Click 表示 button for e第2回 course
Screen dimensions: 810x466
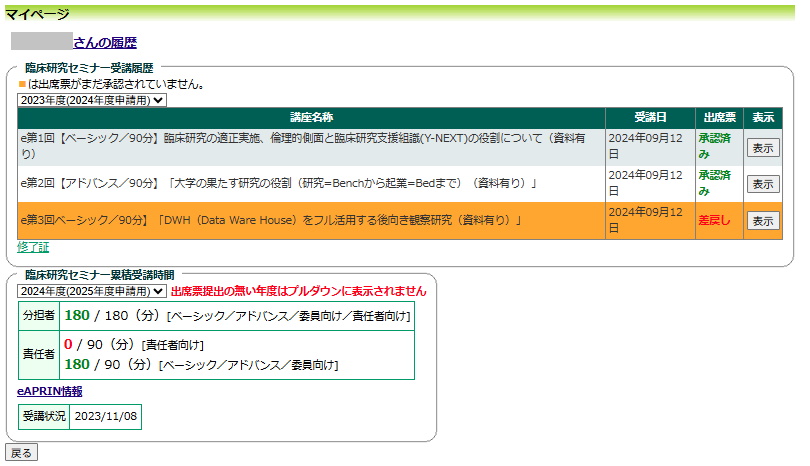(763, 184)
